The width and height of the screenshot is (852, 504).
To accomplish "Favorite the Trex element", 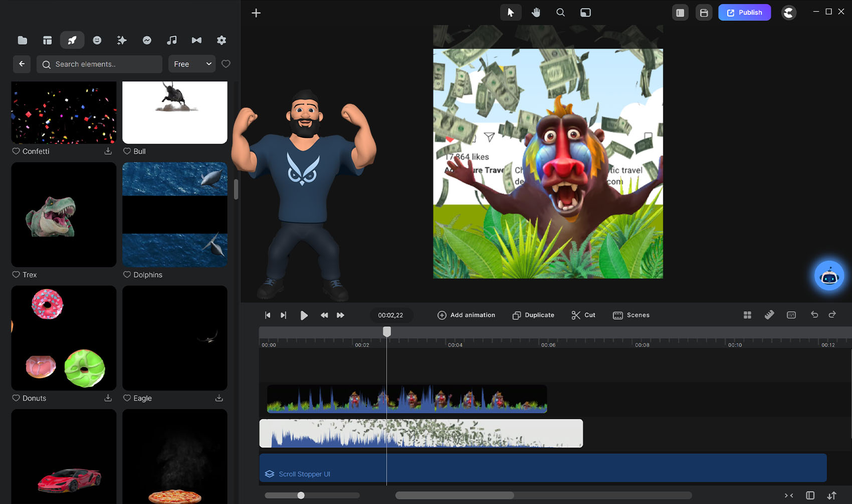I will pyautogui.click(x=16, y=275).
